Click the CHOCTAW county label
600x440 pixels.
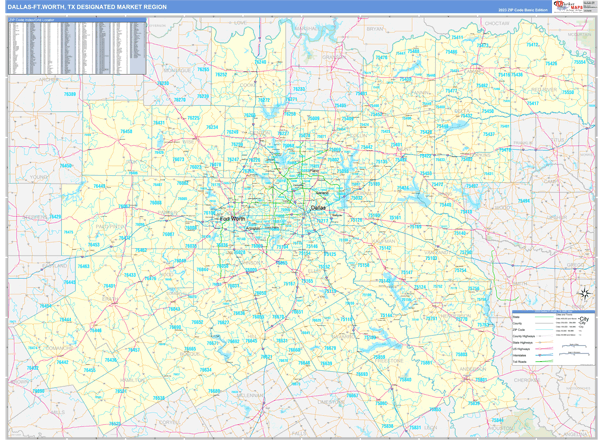(x=497, y=23)
